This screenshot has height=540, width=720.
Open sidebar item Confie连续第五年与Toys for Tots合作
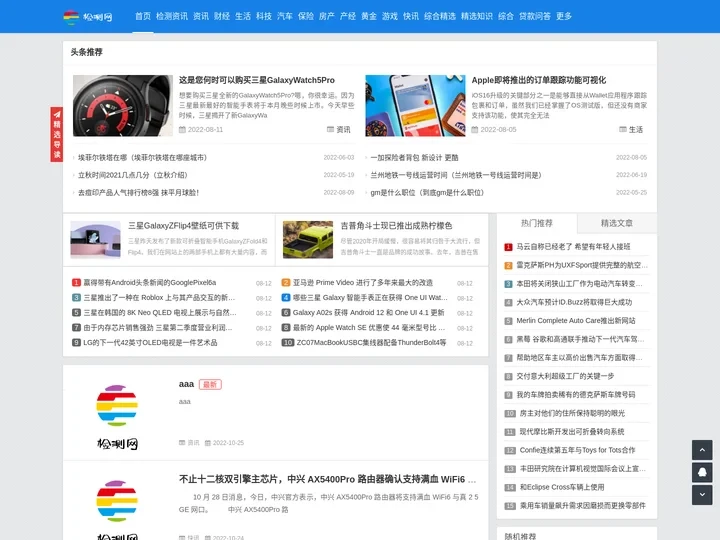[577, 450]
